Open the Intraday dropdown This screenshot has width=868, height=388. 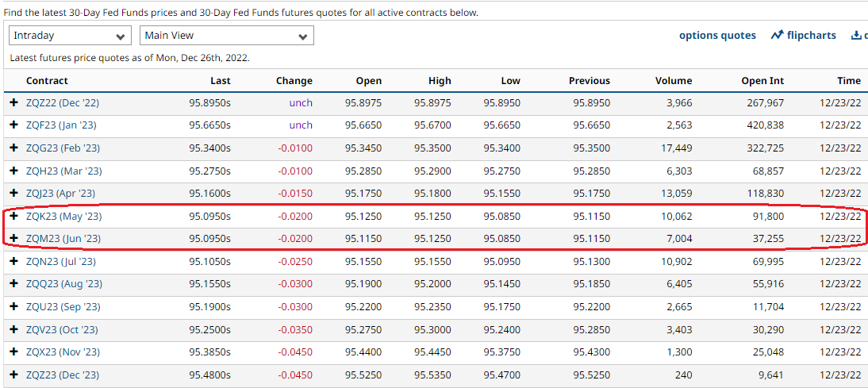(x=70, y=36)
